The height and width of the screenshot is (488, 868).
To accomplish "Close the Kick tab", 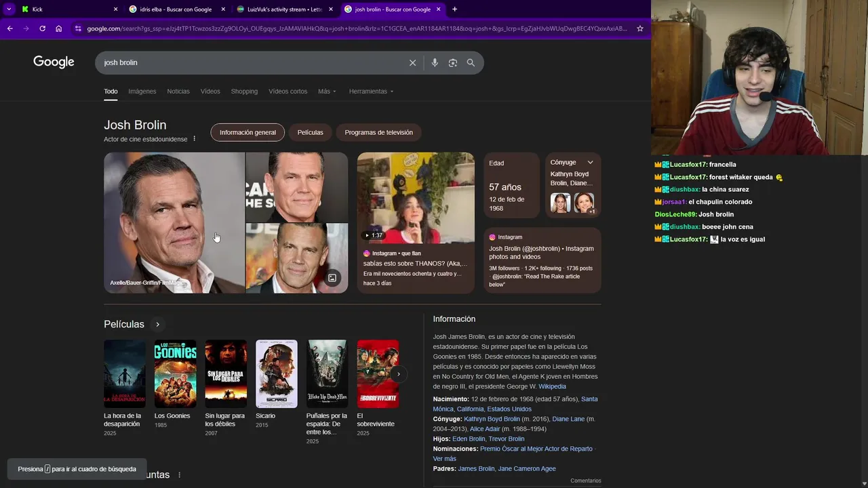I will click(x=115, y=9).
